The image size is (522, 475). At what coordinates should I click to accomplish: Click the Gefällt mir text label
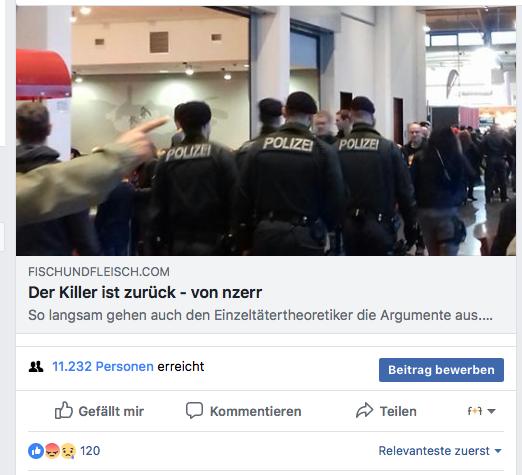point(111,411)
